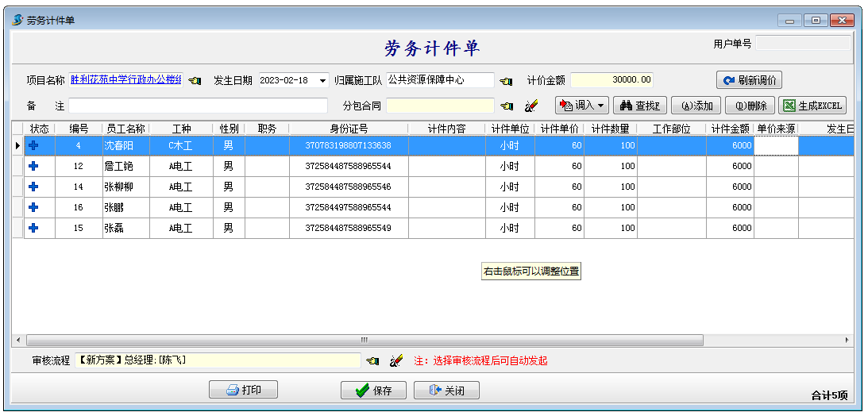Image resolution: width=868 pixels, height=412 pixels.
Task: Click into the 备注 remarks text field
Action: 198,106
